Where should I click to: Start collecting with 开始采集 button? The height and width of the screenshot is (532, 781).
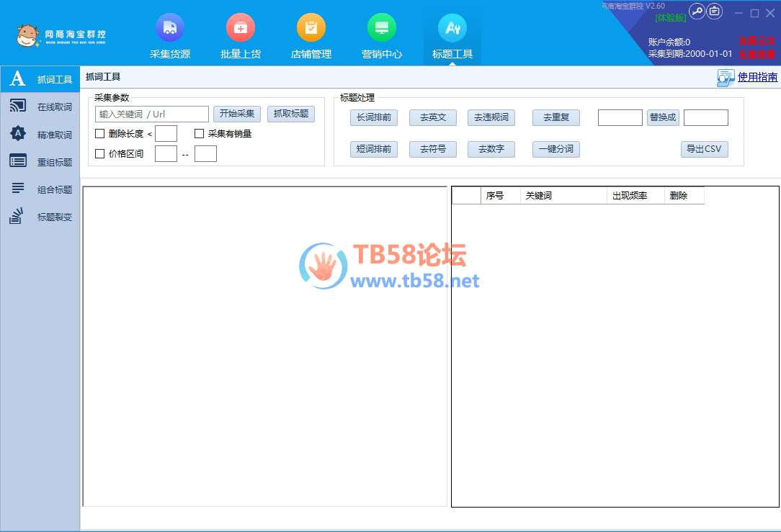click(237, 114)
